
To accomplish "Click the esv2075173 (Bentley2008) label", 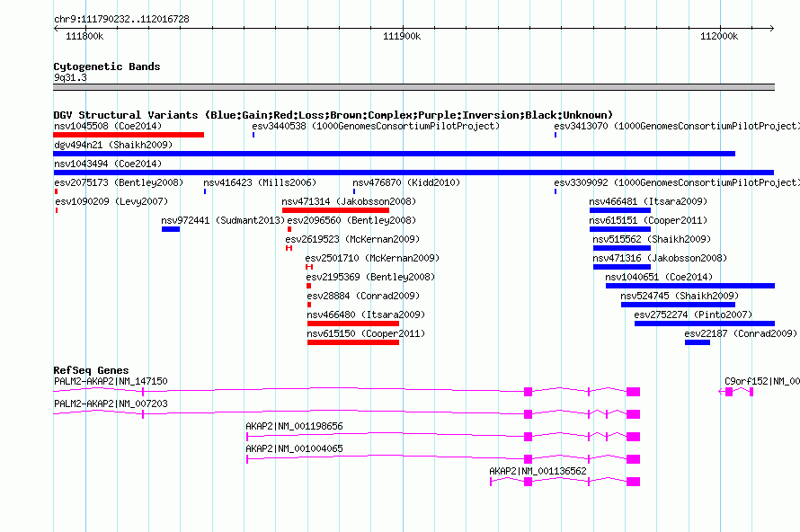I will [x=119, y=182].
